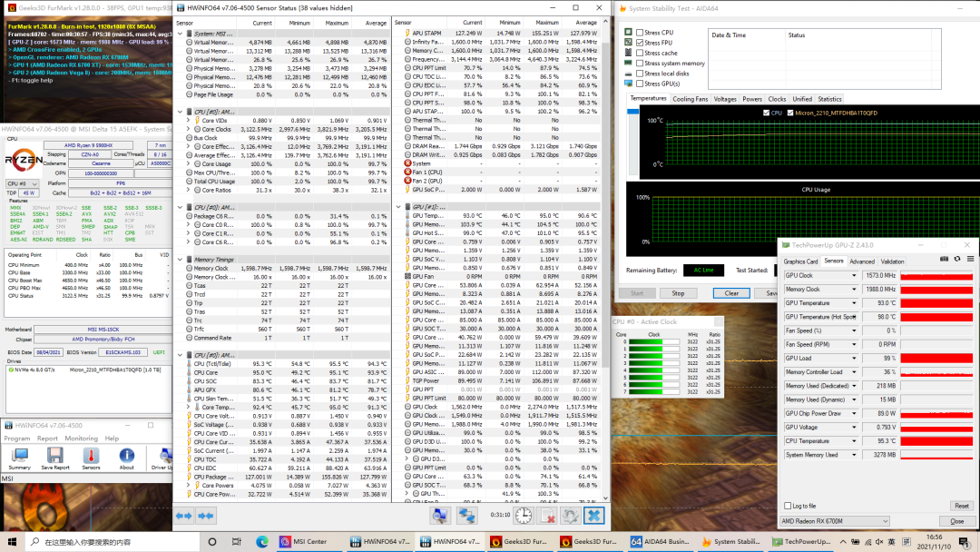The image size is (980, 552).
Task: Open the Program menu in HWiNFO64
Action: 17,439
